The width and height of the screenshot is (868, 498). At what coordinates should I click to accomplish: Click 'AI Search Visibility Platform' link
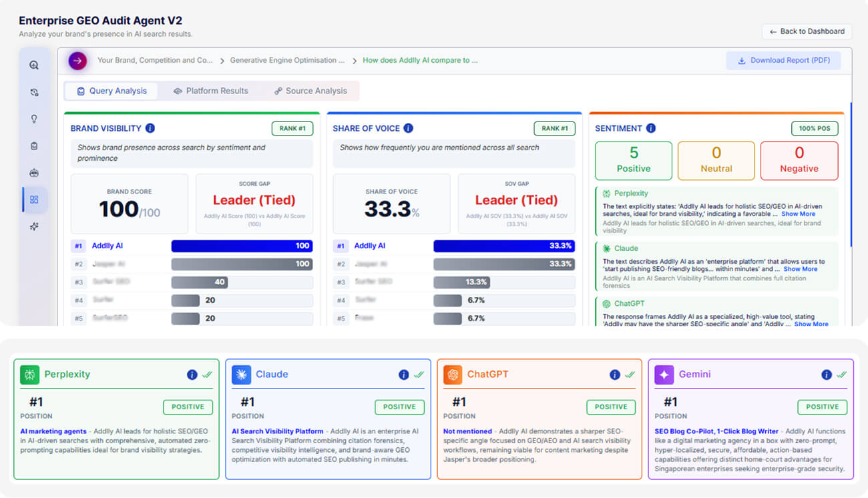point(277,431)
